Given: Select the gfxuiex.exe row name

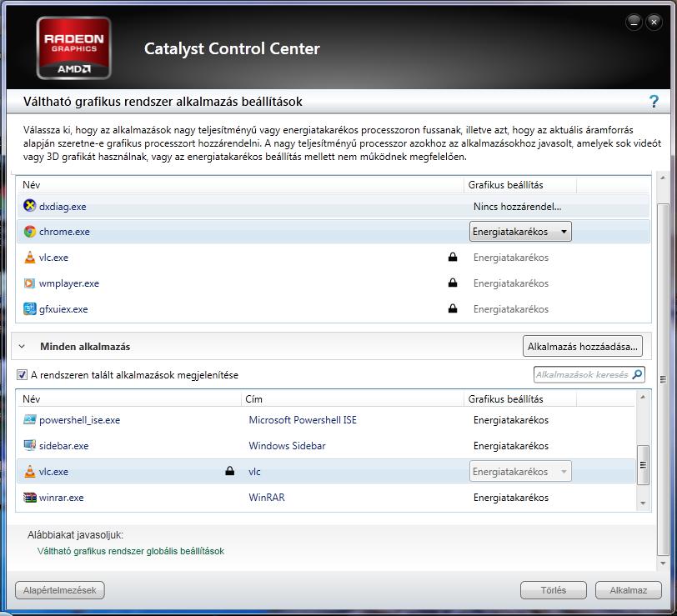Looking at the screenshot, I should click(63, 309).
